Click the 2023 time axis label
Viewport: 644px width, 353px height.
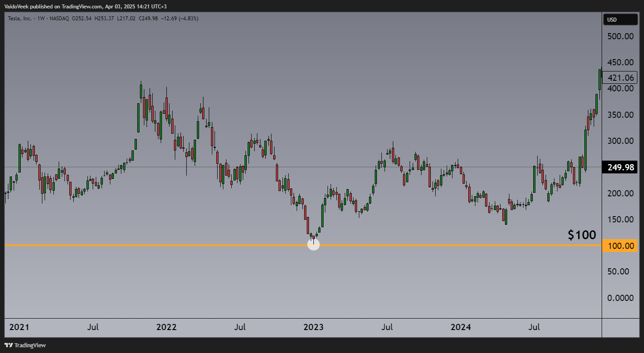[x=313, y=327]
